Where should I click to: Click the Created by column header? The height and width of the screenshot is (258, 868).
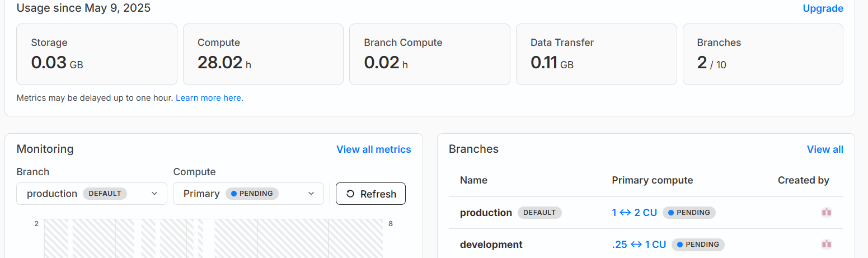[x=804, y=180]
